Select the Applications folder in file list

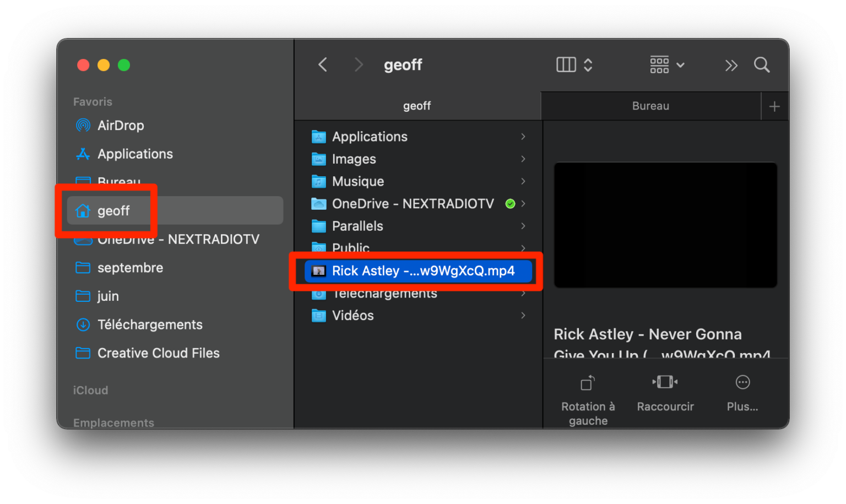coord(419,137)
